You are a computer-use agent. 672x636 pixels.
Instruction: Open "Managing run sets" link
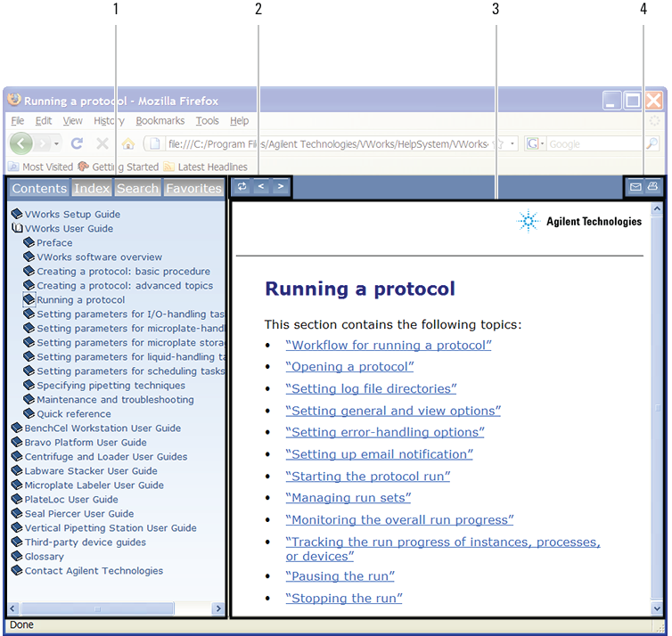(348, 498)
